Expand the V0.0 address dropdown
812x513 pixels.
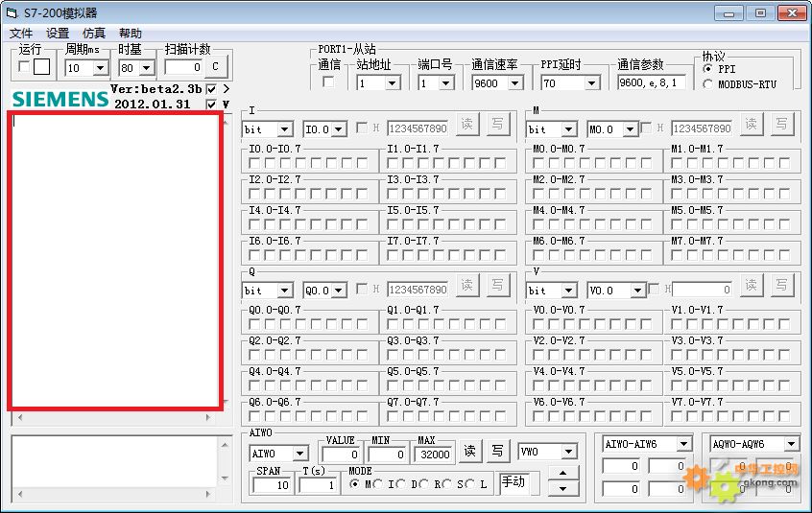point(637,291)
